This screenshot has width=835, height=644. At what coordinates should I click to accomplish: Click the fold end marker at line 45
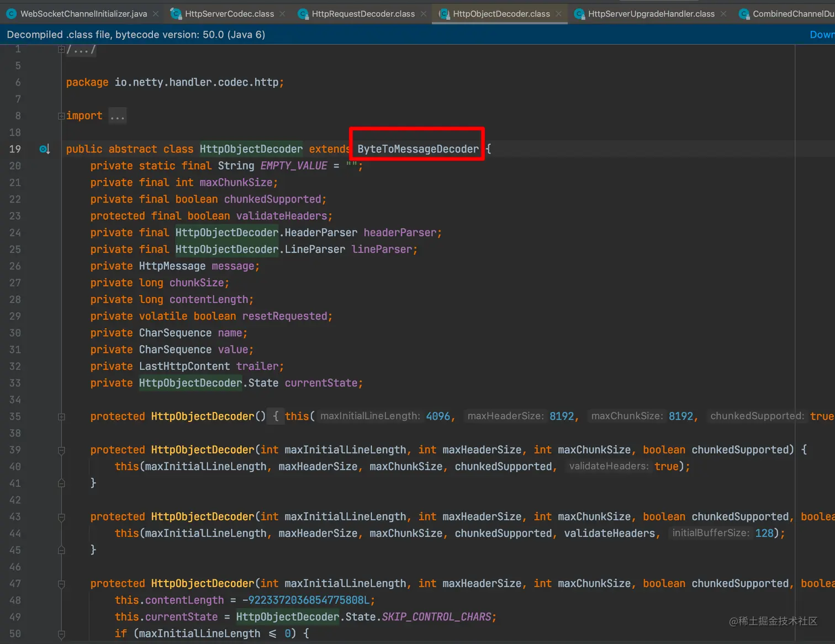tap(61, 550)
